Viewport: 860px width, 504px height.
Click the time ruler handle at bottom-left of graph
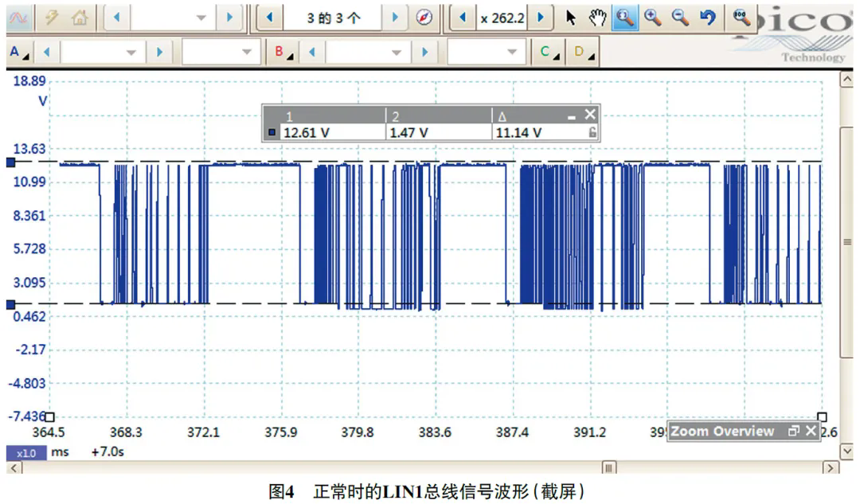50,417
